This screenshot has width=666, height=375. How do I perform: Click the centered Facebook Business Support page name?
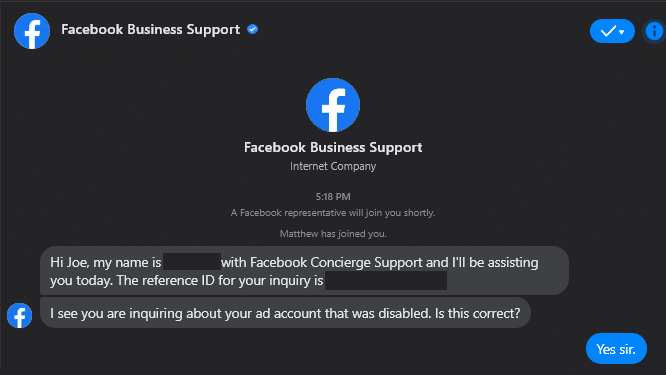pos(333,147)
